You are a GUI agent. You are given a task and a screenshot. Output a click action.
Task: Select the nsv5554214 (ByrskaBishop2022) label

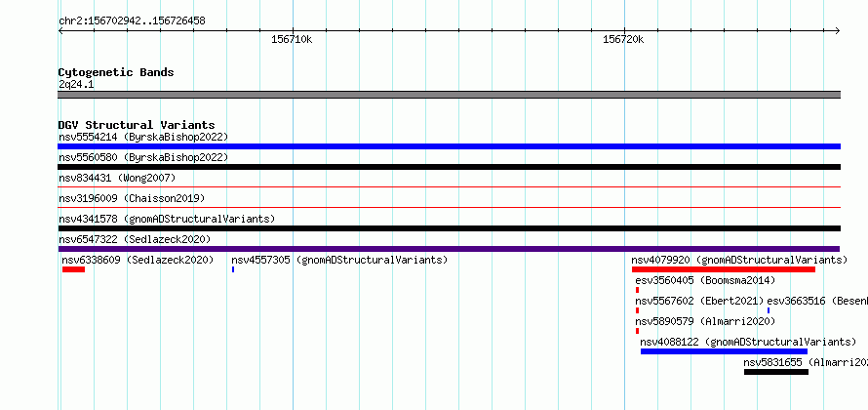point(143,137)
